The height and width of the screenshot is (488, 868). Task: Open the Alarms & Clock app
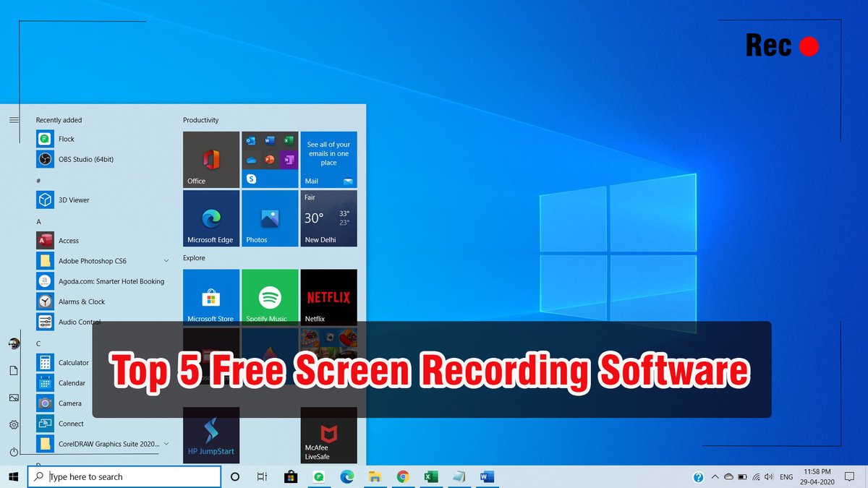[101, 301]
